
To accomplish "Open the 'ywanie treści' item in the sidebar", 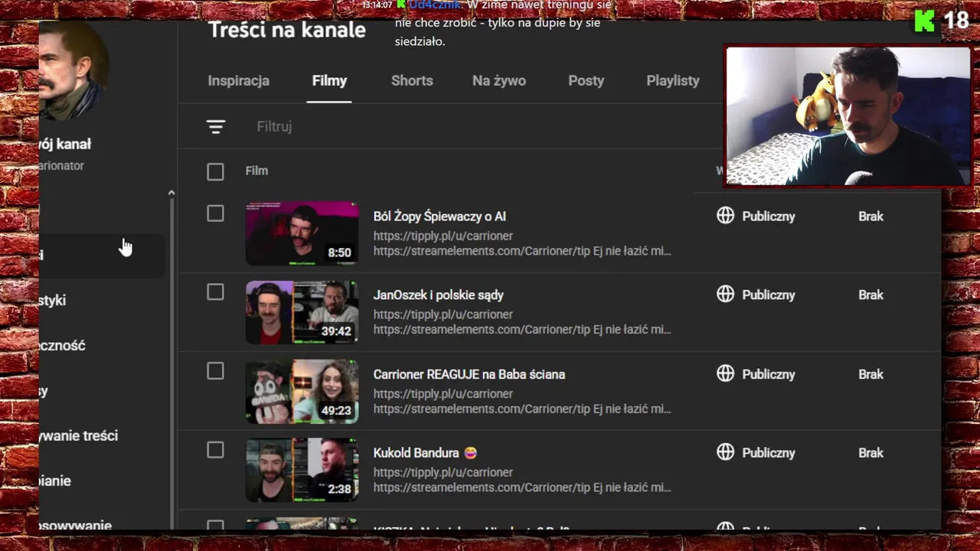I will tap(78, 435).
